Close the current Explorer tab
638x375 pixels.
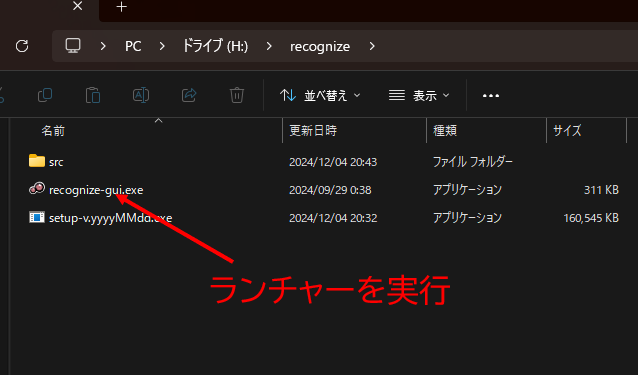point(77,7)
